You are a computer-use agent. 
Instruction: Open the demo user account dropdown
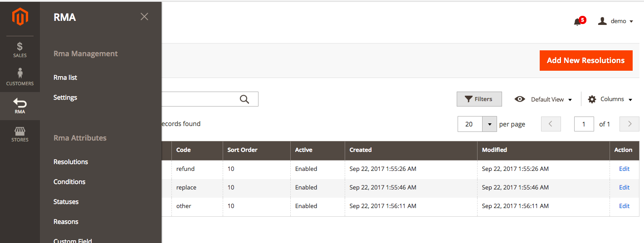[x=615, y=21]
